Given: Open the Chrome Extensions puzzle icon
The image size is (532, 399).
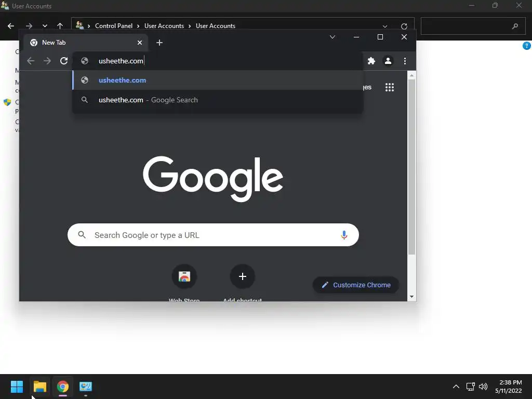Looking at the screenshot, I should [371, 61].
